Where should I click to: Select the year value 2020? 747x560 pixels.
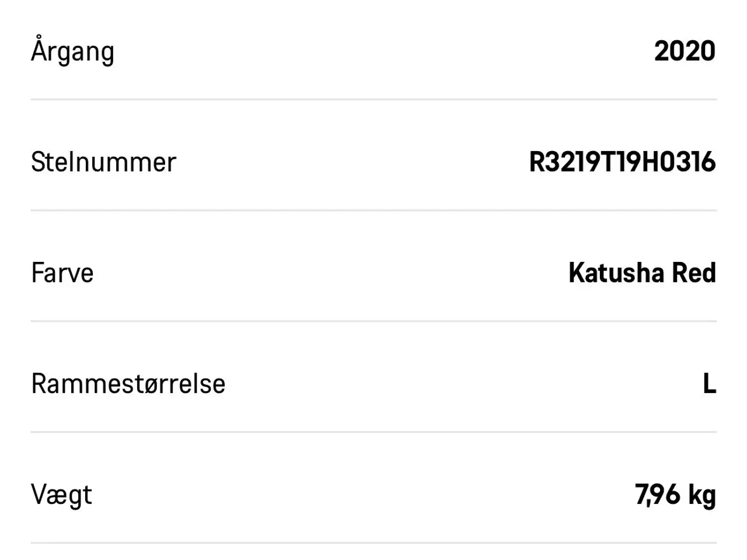pyautogui.click(x=685, y=51)
